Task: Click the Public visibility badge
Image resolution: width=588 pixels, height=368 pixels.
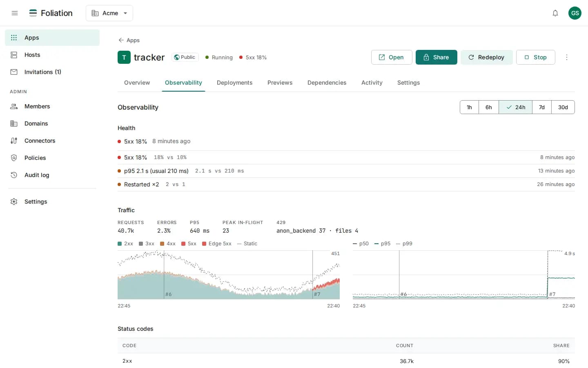Action: pos(185,57)
